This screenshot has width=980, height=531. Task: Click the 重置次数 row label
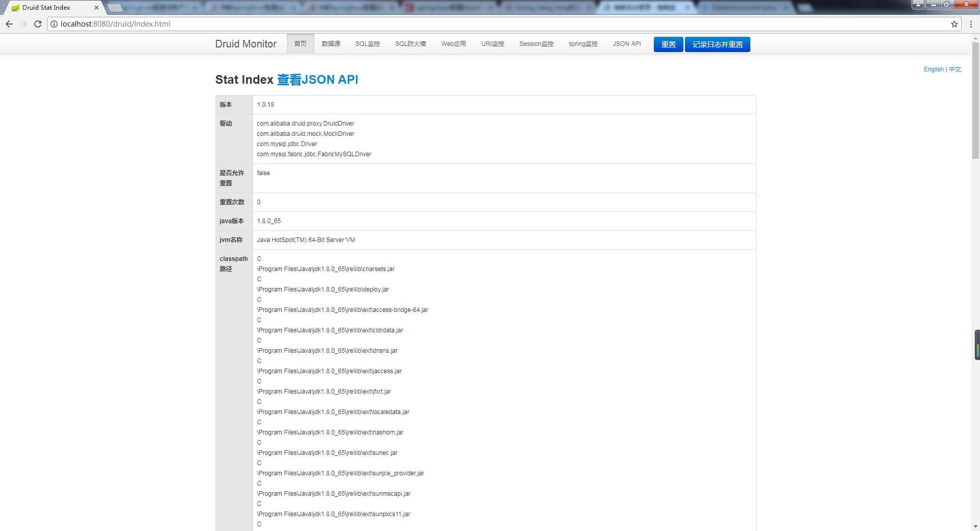(232, 202)
